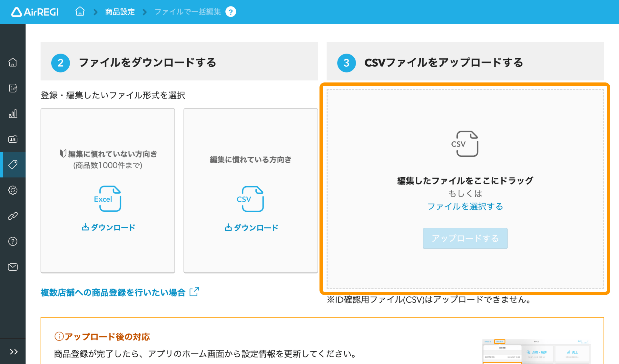Select the sales chart icon in the sidebar
The height and width of the screenshot is (364, 619).
[x=13, y=113]
